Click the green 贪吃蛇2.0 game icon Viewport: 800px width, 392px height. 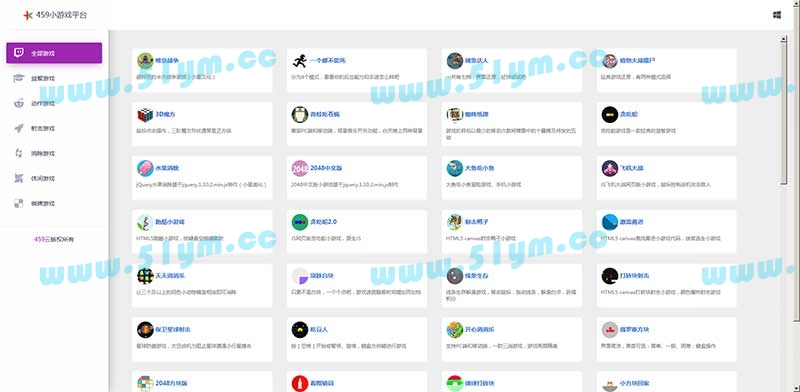tap(300, 222)
